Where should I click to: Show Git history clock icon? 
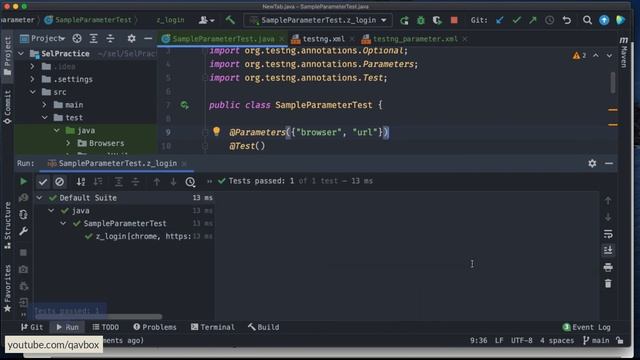pos(549,20)
